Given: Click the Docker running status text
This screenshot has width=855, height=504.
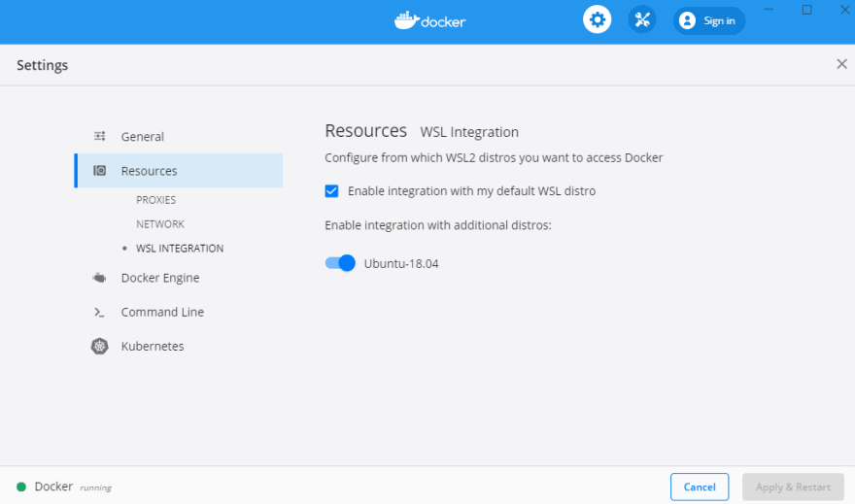Looking at the screenshot, I should pos(95,487).
